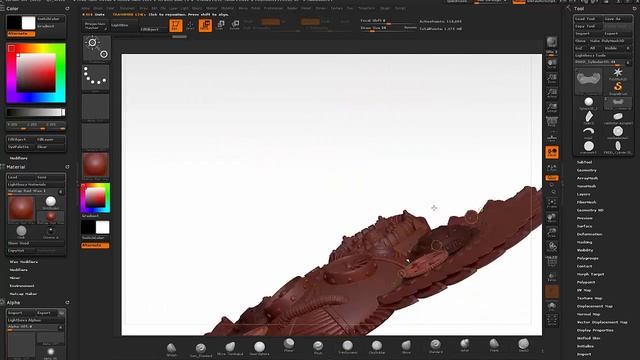Click the current tool large thumbnail
This screenshot has height=360, width=640.
point(588,82)
